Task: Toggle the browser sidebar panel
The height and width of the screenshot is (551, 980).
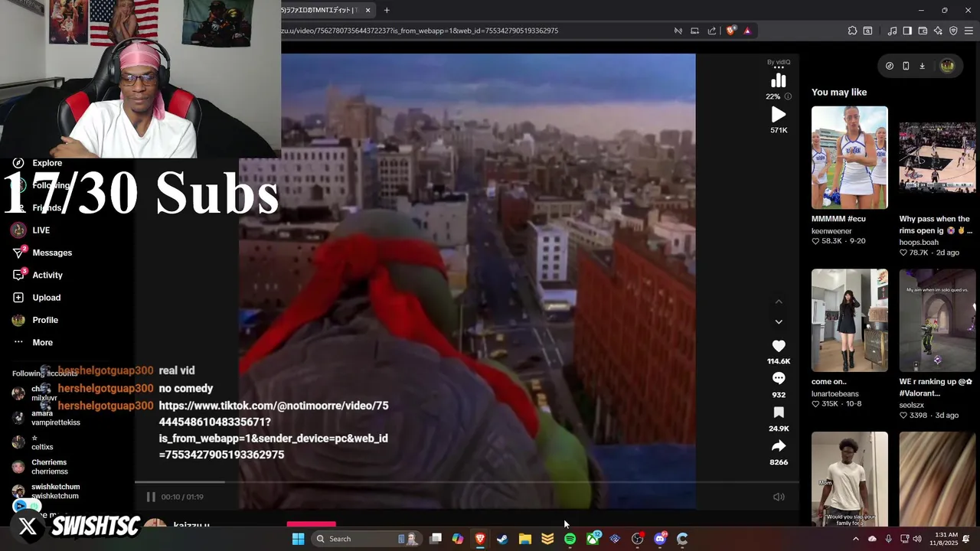Action: tap(907, 31)
